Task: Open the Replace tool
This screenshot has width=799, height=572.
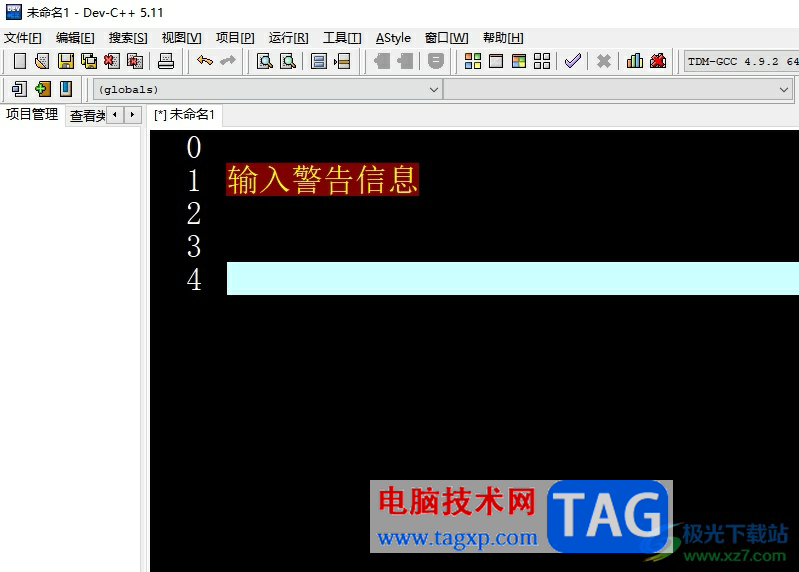Action: point(288,61)
